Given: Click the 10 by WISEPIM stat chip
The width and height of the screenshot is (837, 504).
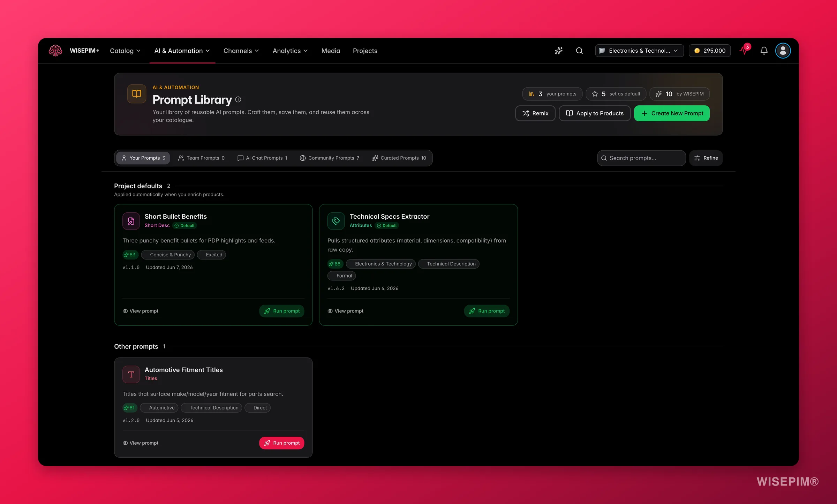Looking at the screenshot, I should 680,94.
